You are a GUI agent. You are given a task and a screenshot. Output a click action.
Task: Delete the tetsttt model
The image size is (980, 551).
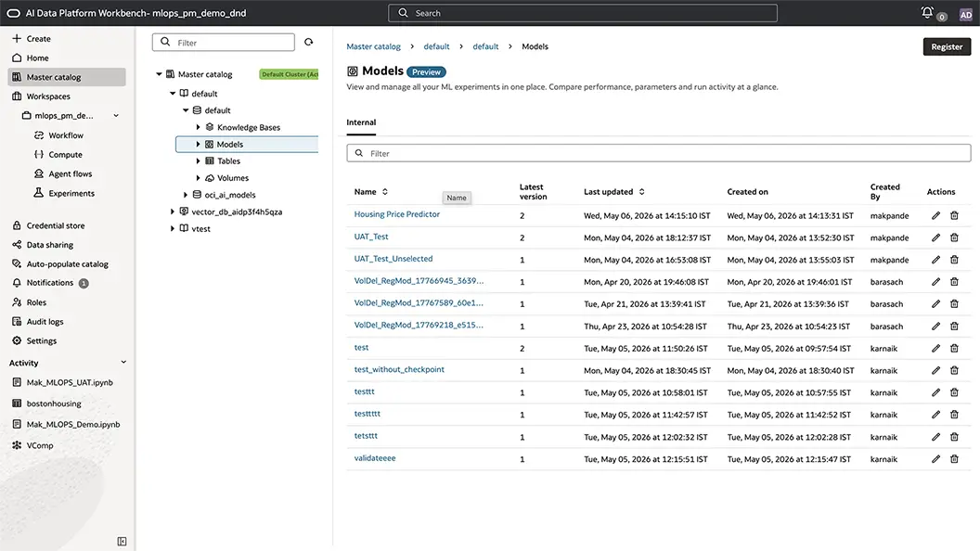[x=954, y=437]
